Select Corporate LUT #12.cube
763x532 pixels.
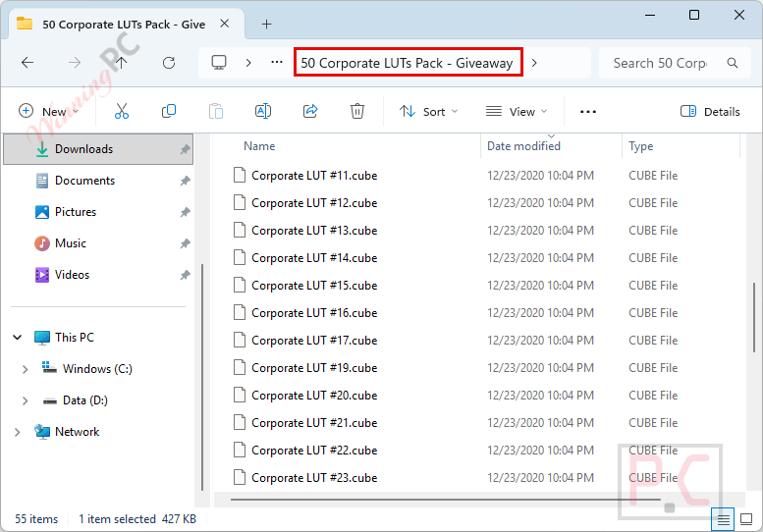(x=314, y=203)
